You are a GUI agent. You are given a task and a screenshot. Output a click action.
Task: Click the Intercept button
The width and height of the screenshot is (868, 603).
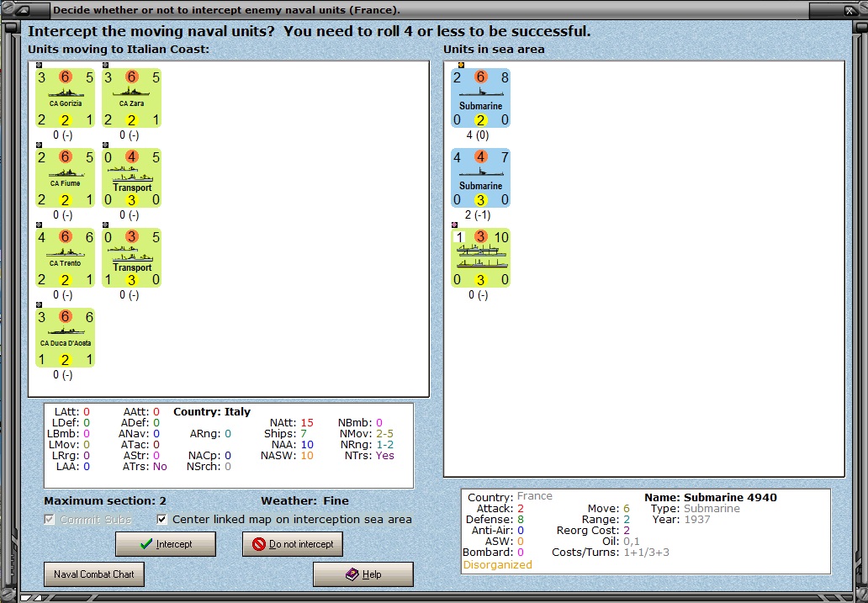tap(166, 544)
